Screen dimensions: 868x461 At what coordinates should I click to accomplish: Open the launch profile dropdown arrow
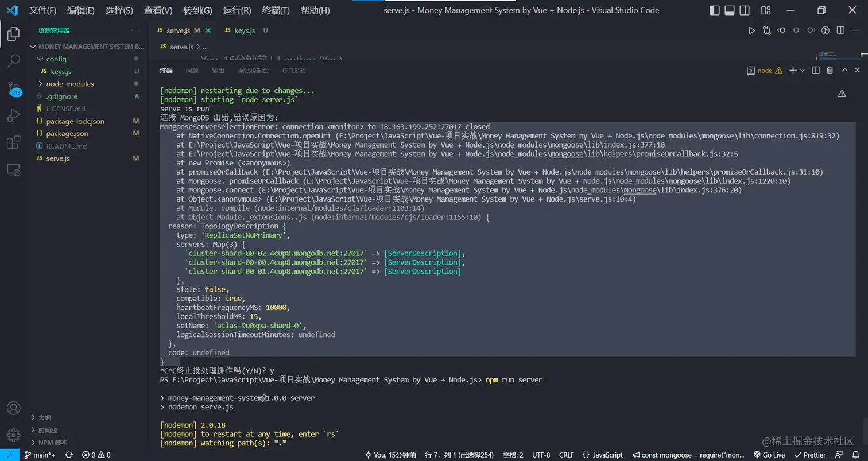[803, 70]
